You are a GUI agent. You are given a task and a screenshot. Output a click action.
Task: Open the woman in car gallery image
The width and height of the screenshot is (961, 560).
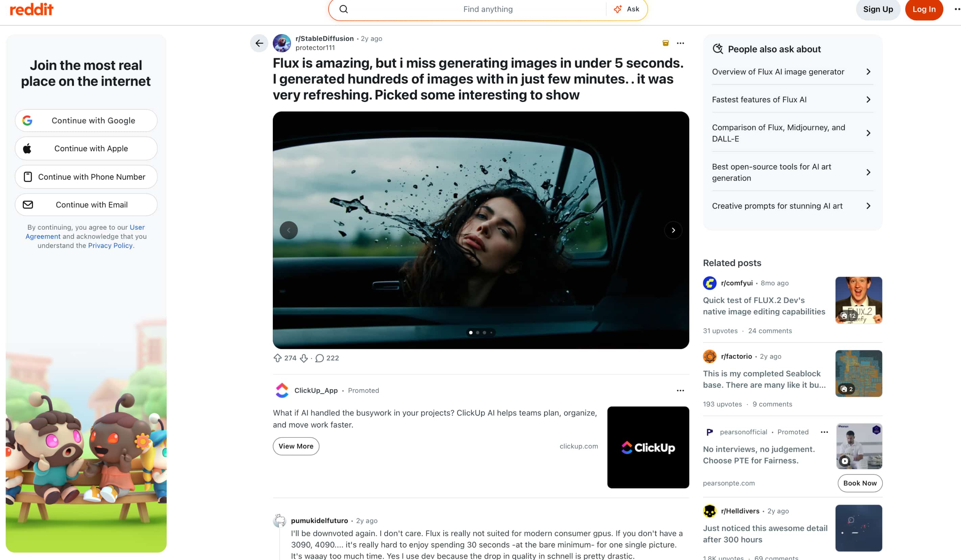click(x=481, y=230)
